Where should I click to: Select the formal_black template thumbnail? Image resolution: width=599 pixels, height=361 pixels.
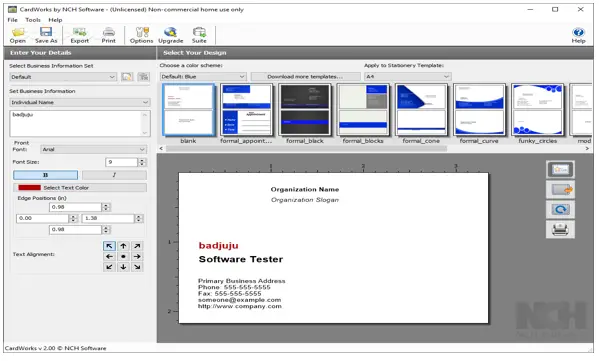305,110
